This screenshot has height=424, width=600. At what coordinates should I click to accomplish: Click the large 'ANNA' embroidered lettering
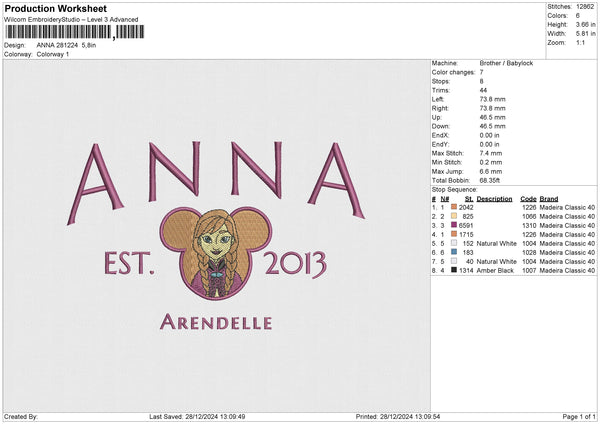pos(216,182)
